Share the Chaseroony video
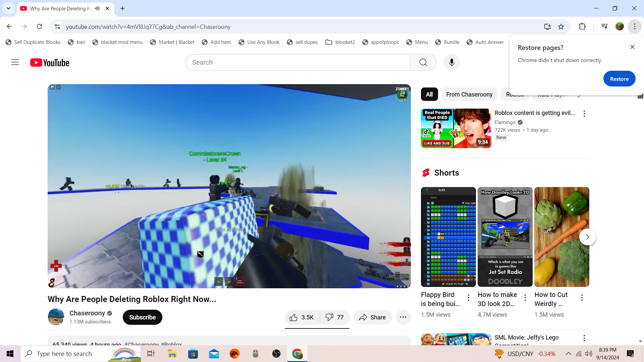 pos(372,317)
